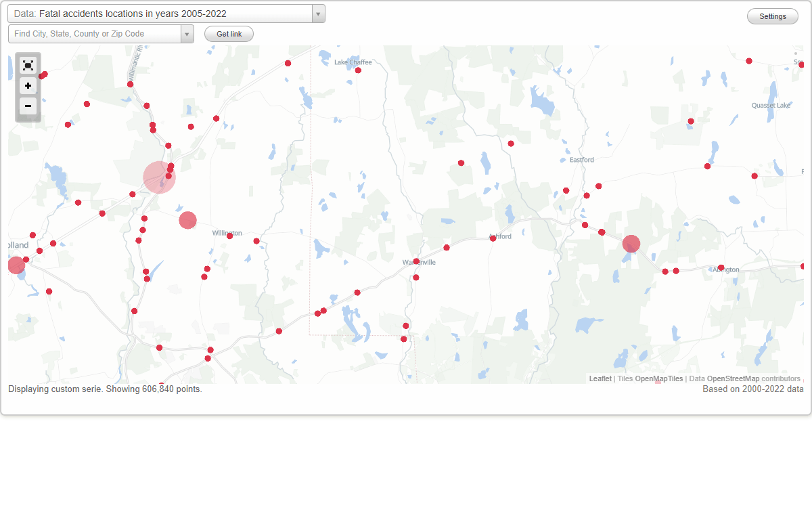Zoom in using the plus control

tap(28, 86)
